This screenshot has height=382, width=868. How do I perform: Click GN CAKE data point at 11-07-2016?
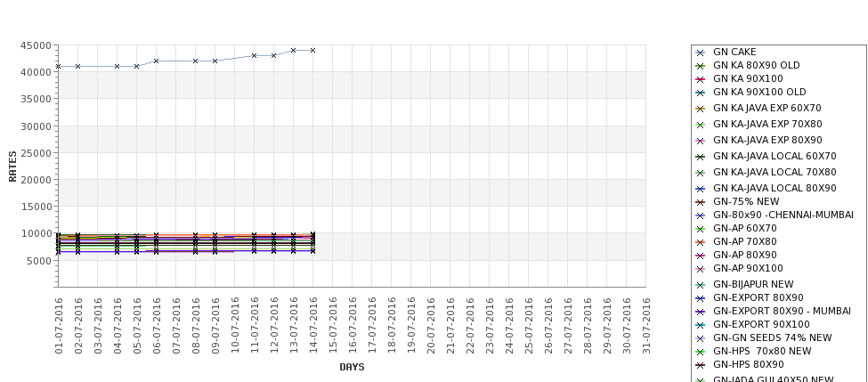pyautogui.click(x=254, y=55)
